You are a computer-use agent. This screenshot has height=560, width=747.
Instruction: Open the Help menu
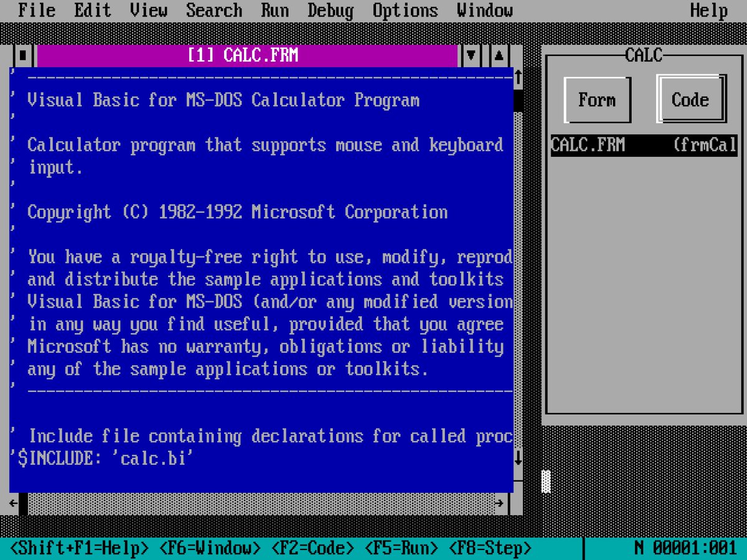tap(709, 11)
